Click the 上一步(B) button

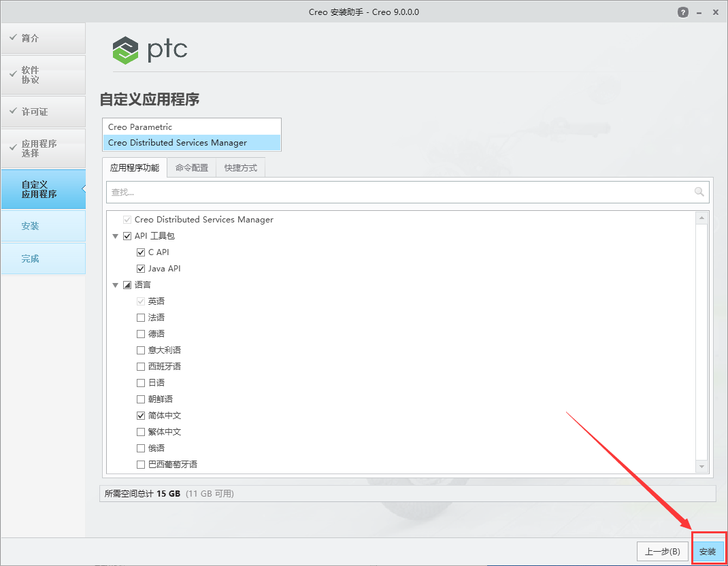663,551
